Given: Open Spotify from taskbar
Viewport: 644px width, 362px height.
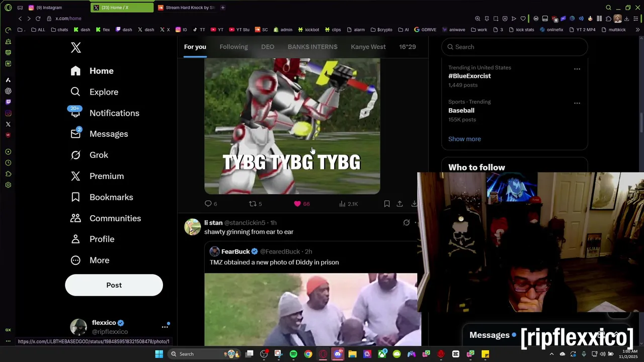Looking at the screenshot, I should (293, 354).
